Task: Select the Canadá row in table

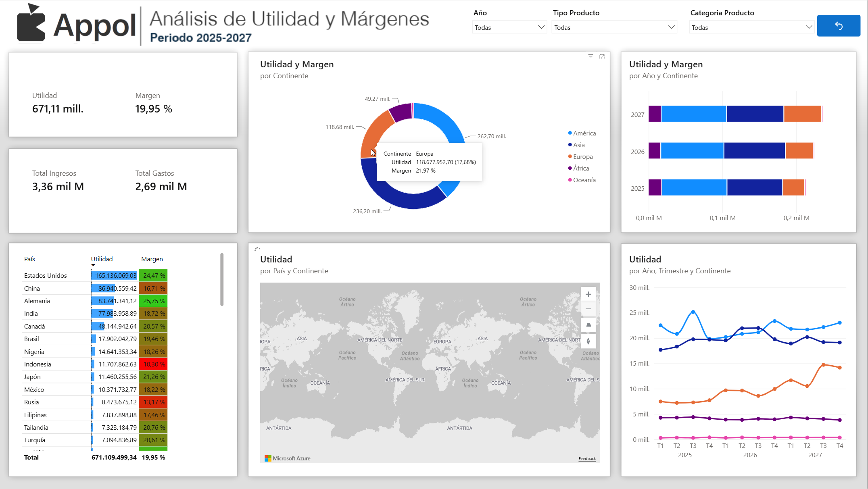Action: [x=94, y=326]
